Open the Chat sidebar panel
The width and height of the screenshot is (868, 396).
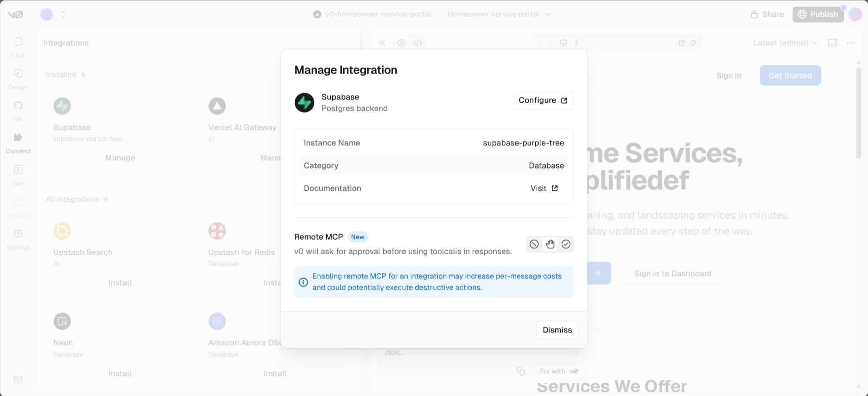(x=18, y=47)
